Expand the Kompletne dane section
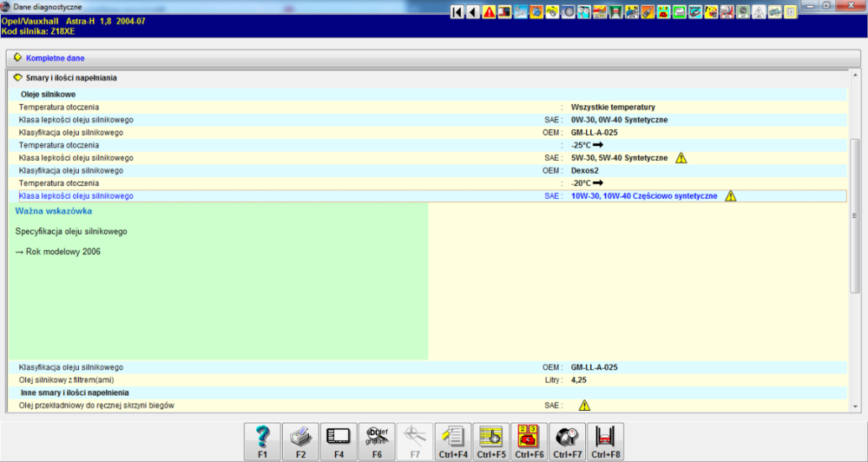 18,58
